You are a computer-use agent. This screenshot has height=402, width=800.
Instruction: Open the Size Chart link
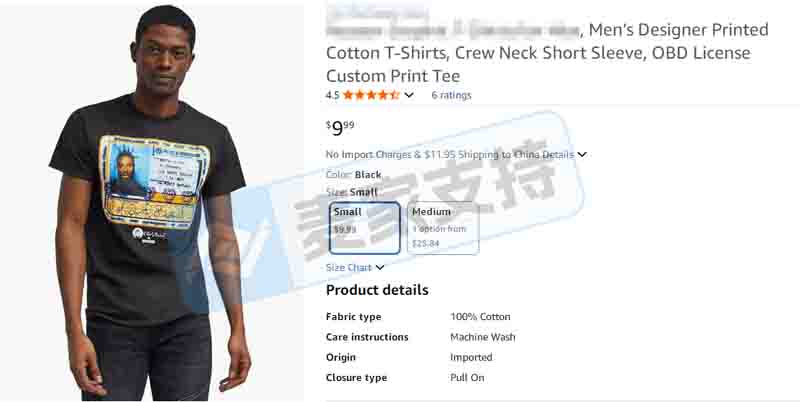click(x=349, y=267)
